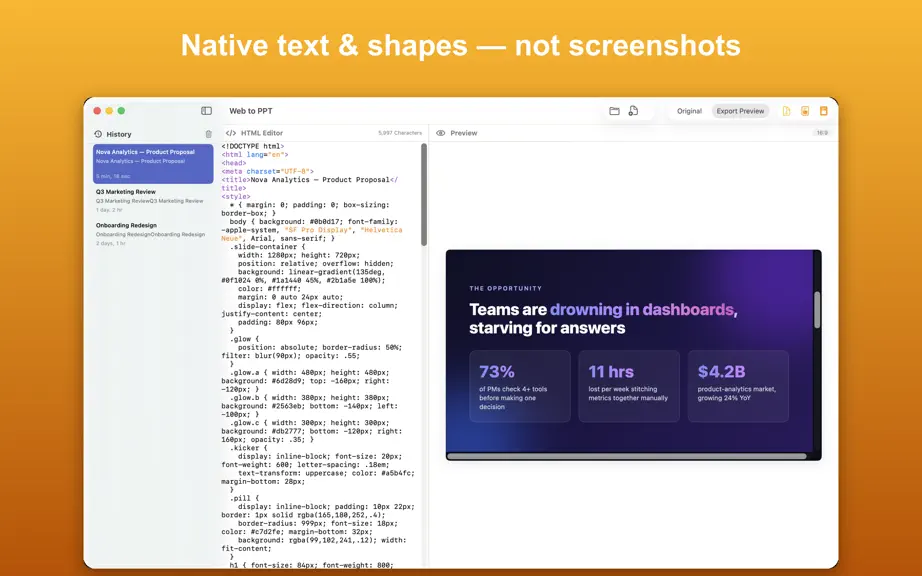Image resolution: width=922 pixels, height=576 pixels.
Task: Click the import document icon beside folder
Action: pos(633,110)
